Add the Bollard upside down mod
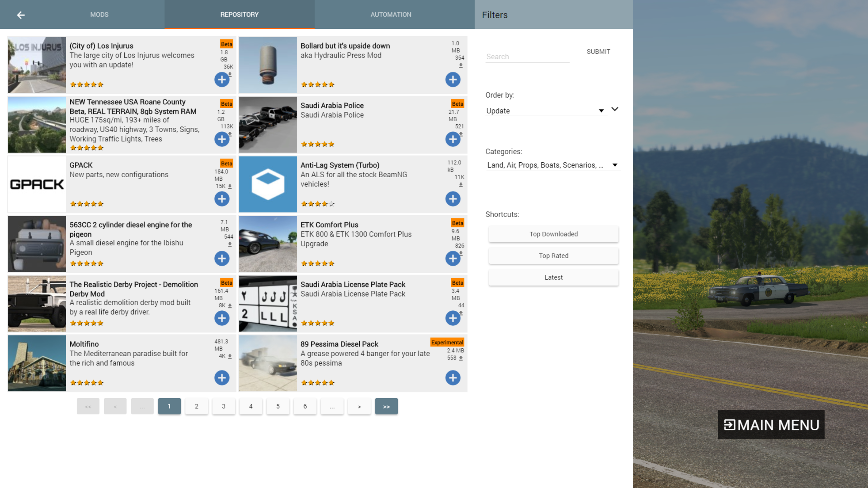The height and width of the screenshot is (488, 868). [453, 80]
